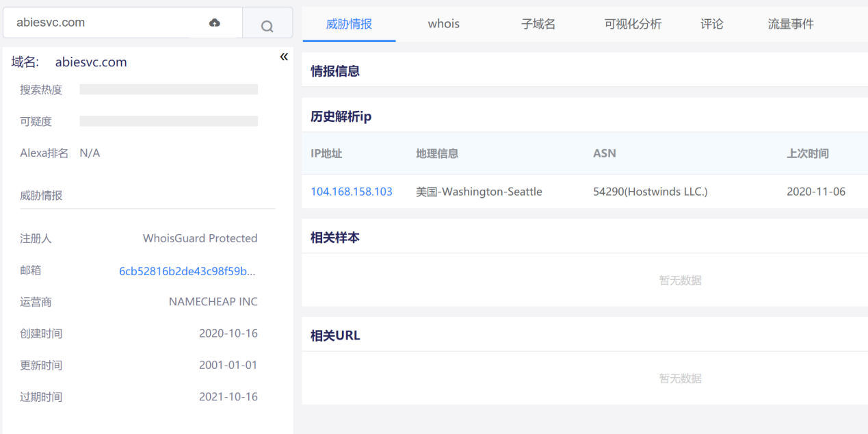Screen dimensions: 868x434
Task: Switch to the 威胁情报 tab
Action: click(349, 24)
